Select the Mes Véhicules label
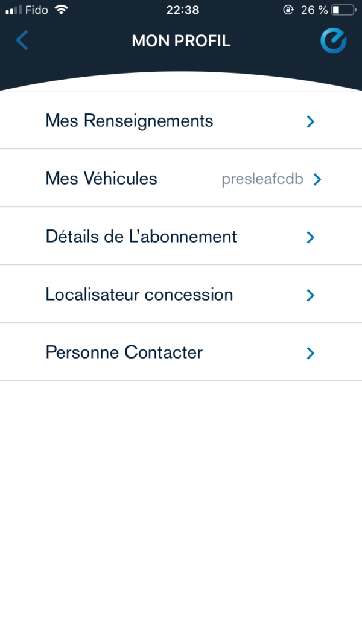This screenshot has height=644, width=362. click(101, 179)
